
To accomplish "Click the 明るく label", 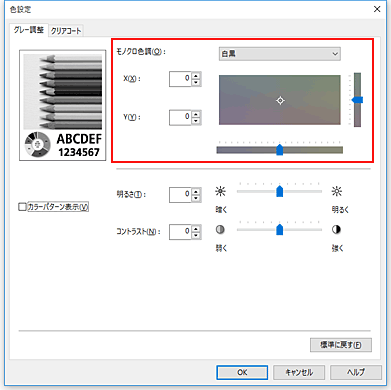I will pos(340,210).
